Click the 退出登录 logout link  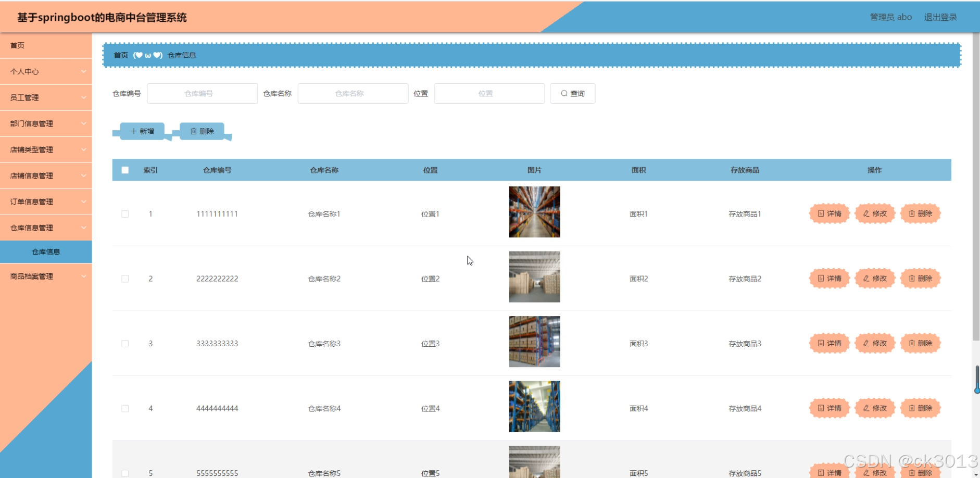(x=940, y=17)
